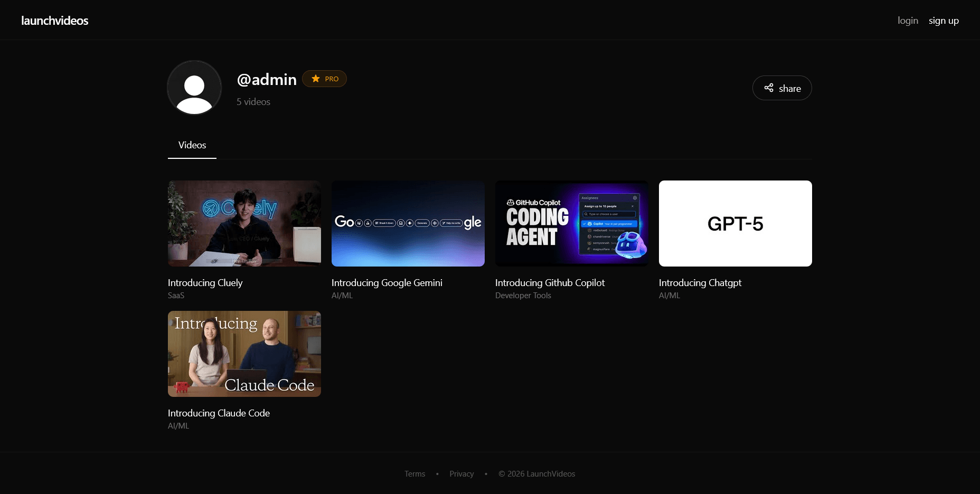The image size is (980, 494).
Task: Click the Developer Tools category label
Action: pyautogui.click(x=523, y=295)
